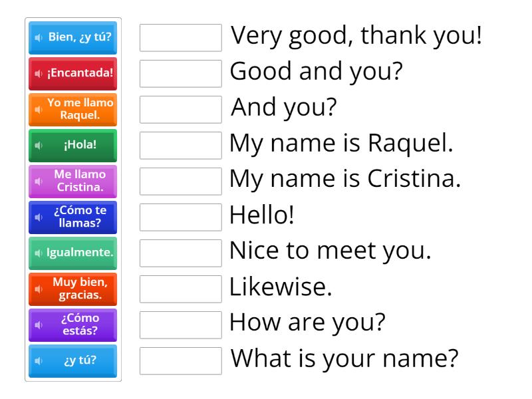Play audio on the "¿Cómo te llamas?" tile
Image resolution: width=532 pixels, height=399 pixels.
pyautogui.click(x=39, y=217)
